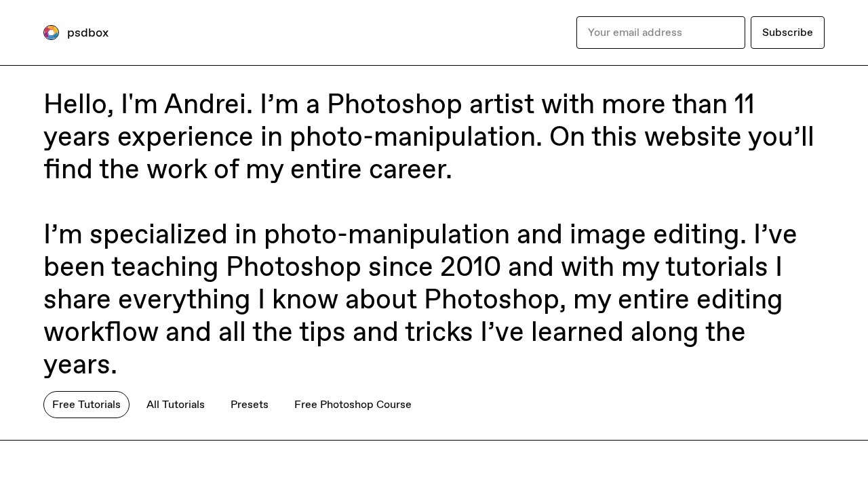The height and width of the screenshot is (488, 868).
Task: Click the year '2010' in the text
Action: click(x=470, y=267)
